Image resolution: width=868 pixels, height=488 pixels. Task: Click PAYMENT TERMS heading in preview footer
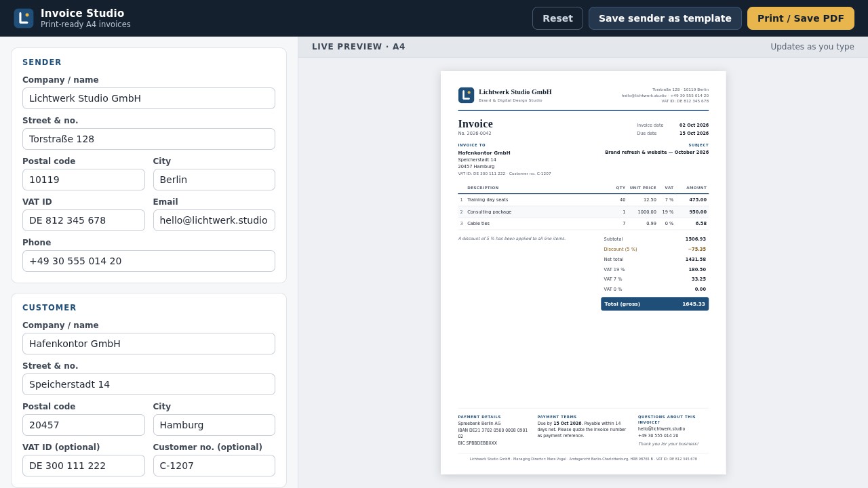click(x=557, y=417)
